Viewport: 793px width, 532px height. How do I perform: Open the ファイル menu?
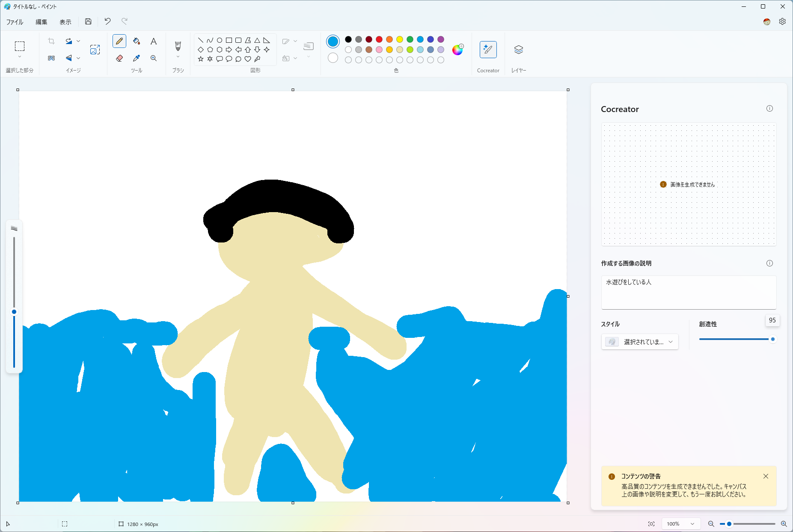(15, 21)
